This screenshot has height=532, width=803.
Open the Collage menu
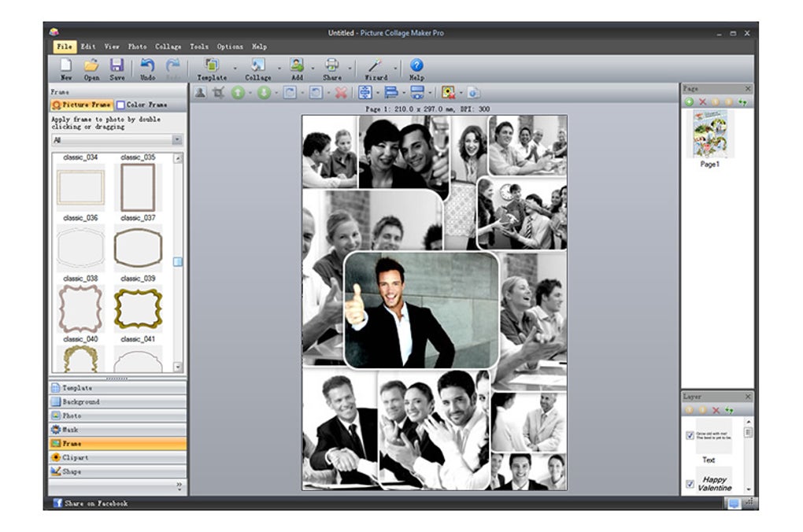point(168,46)
